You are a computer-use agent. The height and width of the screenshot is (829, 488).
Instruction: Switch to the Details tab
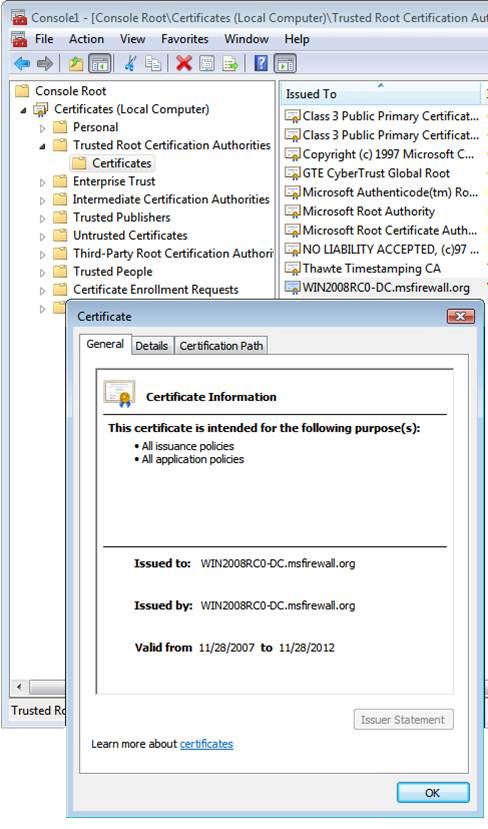[x=152, y=346]
